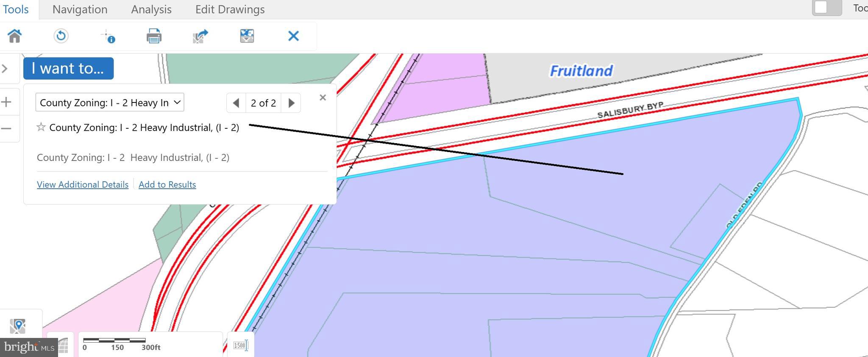Viewport: 868px width, 357px height.
Task: Click the blue X toolbar icon
Action: [293, 36]
